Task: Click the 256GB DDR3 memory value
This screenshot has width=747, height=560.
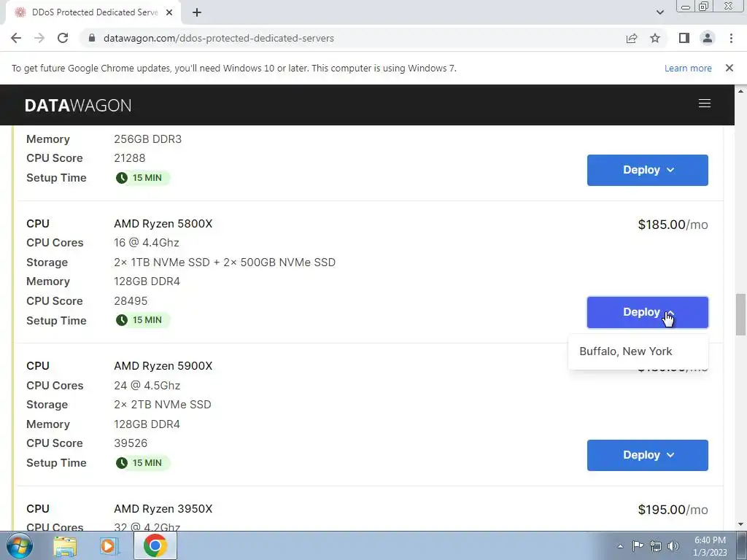Action: (x=147, y=139)
